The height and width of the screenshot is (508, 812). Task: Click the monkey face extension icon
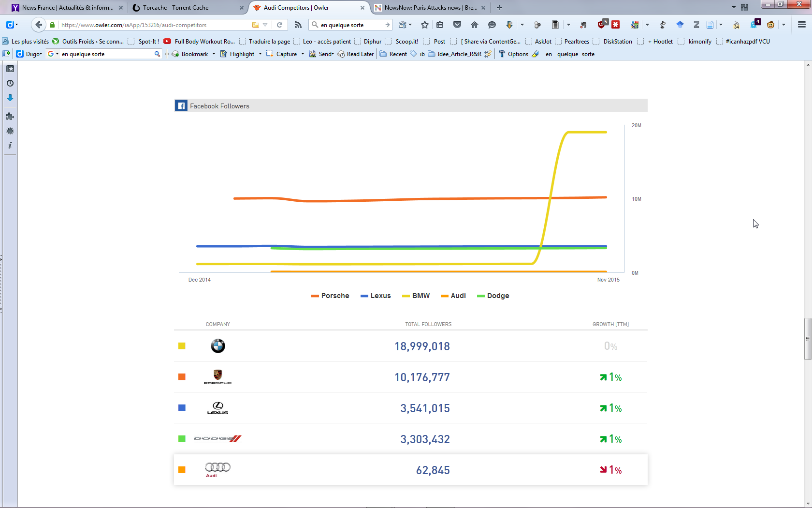pyautogui.click(x=771, y=25)
